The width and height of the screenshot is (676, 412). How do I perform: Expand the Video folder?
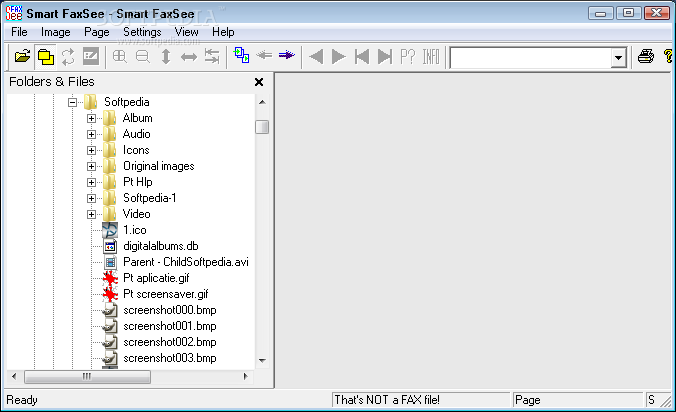tap(91, 214)
